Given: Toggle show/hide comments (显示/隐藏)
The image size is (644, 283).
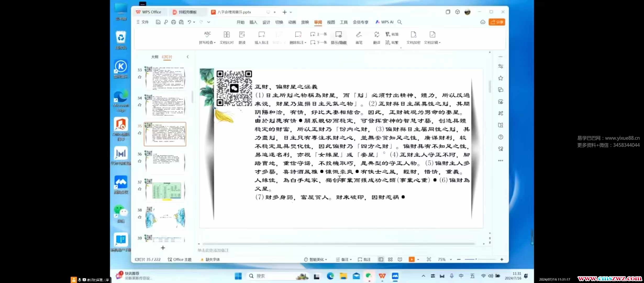Looking at the screenshot, I should (338, 34).
